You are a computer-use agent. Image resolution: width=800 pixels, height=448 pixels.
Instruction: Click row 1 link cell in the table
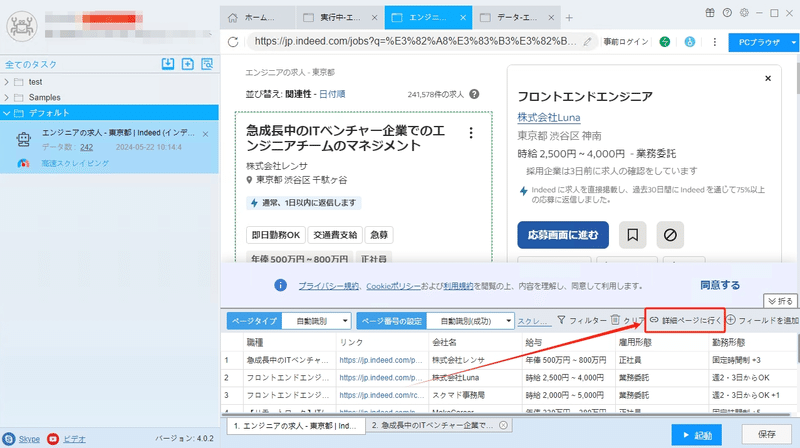[381, 360]
